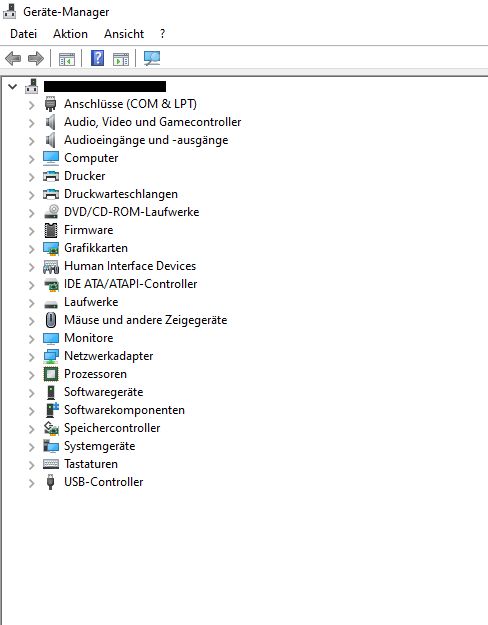
Task: Click the scan for hardware changes icon
Action: 152,58
